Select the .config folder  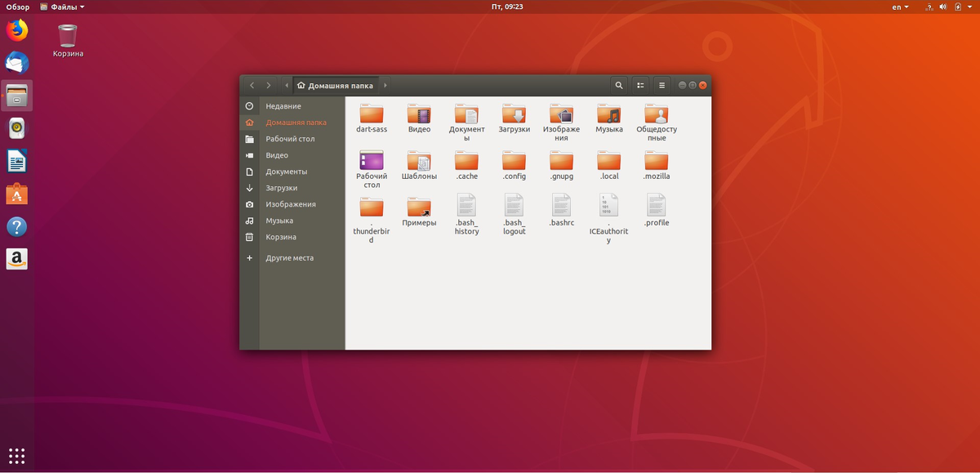click(514, 161)
